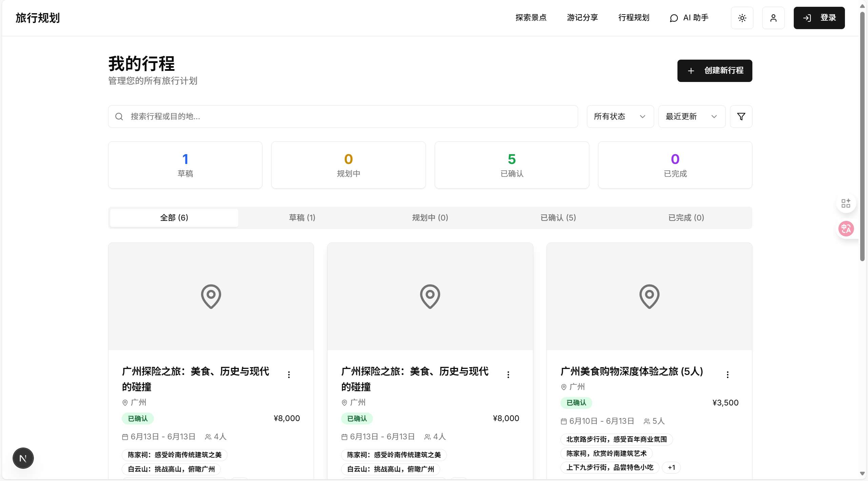Image resolution: width=868 pixels, height=481 pixels.
Task: Click the user profile icon
Action: pos(773,18)
